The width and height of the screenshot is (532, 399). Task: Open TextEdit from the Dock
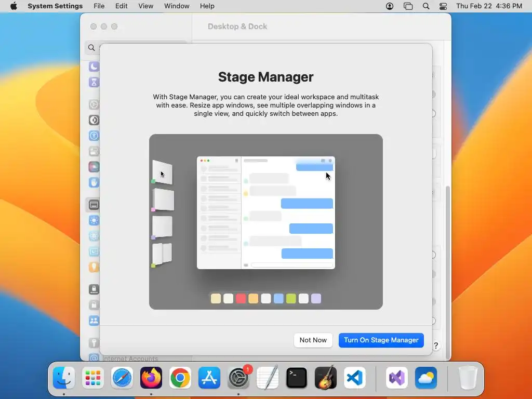click(x=268, y=378)
